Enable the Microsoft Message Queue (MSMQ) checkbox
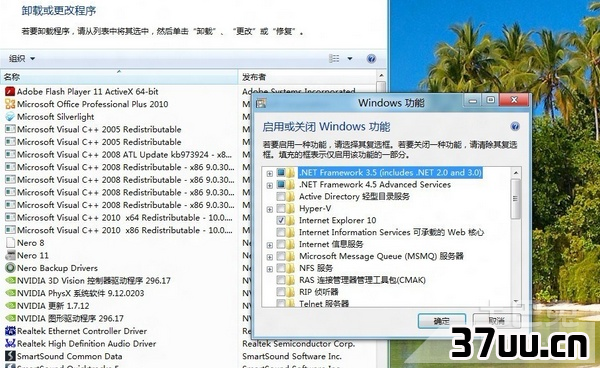Image resolution: width=600 pixels, height=368 pixels. coord(281,256)
